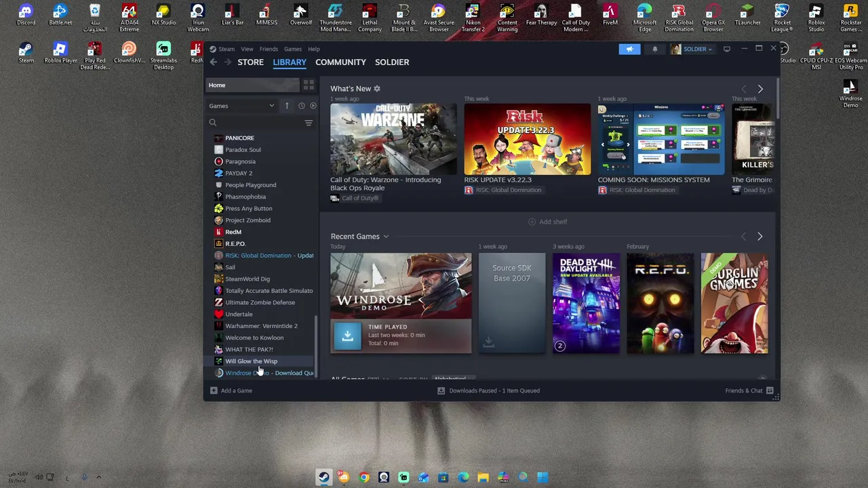Switch to the COMMUNITY tab
The image size is (868, 488).
point(340,62)
